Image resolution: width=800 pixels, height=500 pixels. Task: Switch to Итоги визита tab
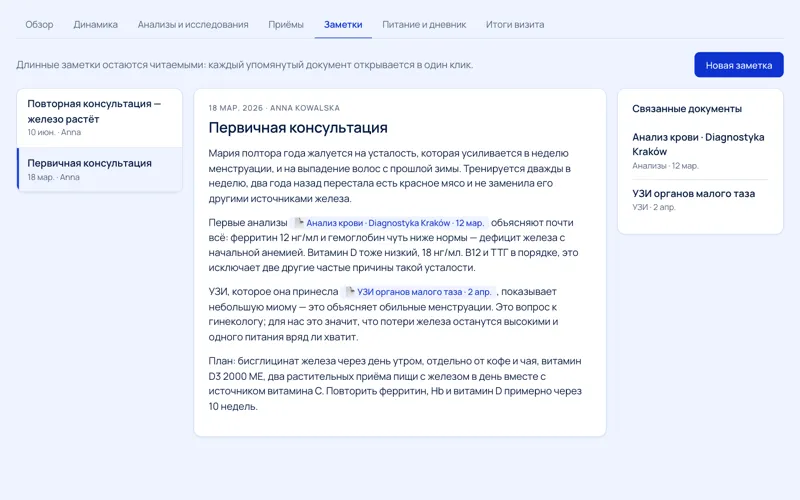tap(515, 24)
